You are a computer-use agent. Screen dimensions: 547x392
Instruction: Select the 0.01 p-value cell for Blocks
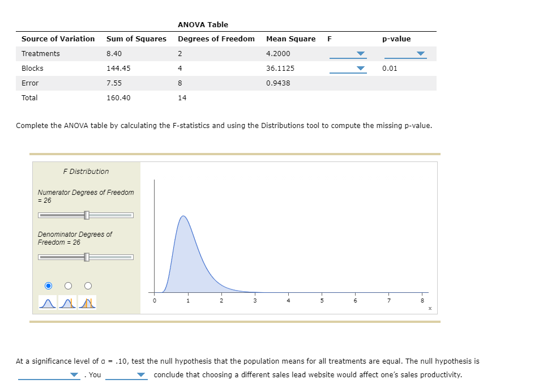pos(389,68)
